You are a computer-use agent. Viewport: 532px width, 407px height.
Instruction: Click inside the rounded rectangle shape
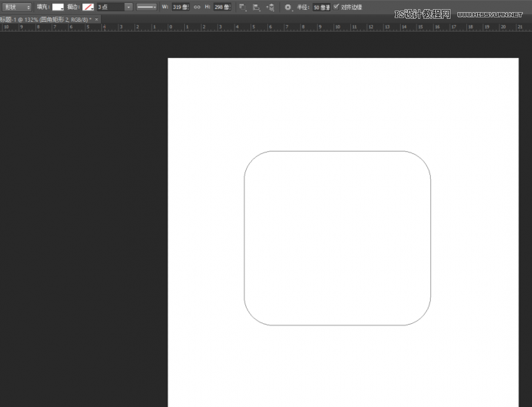[337, 238]
